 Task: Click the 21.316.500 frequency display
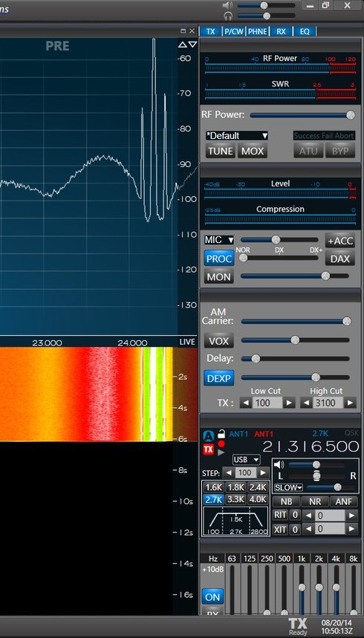[311, 447]
